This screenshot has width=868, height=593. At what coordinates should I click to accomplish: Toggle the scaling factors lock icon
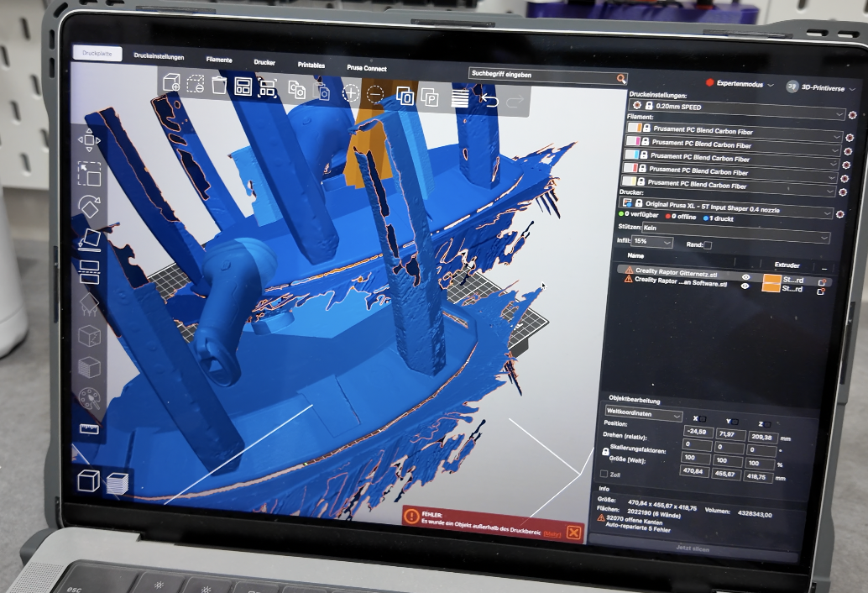point(605,451)
